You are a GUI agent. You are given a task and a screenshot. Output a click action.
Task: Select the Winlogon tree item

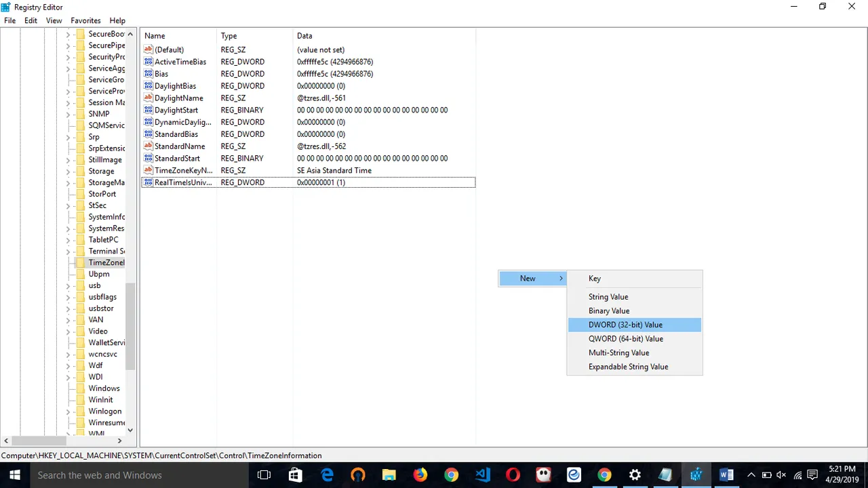[105, 411]
